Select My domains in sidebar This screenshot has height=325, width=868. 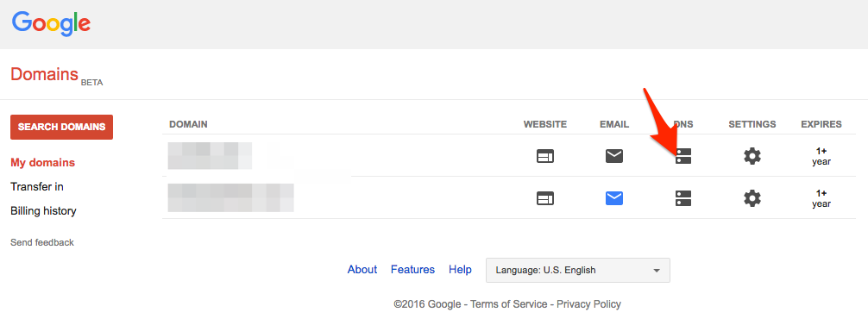coord(42,162)
